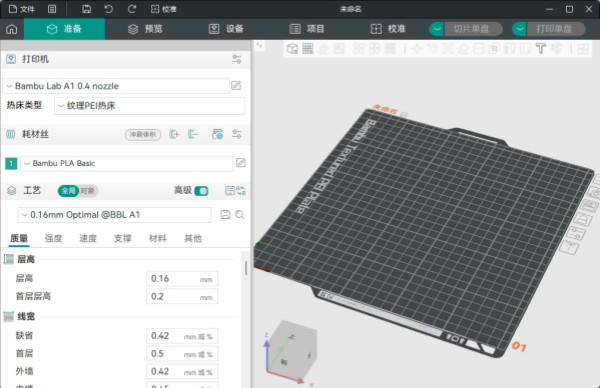Undo the last action
600x388 pixels.
point(109,9)
